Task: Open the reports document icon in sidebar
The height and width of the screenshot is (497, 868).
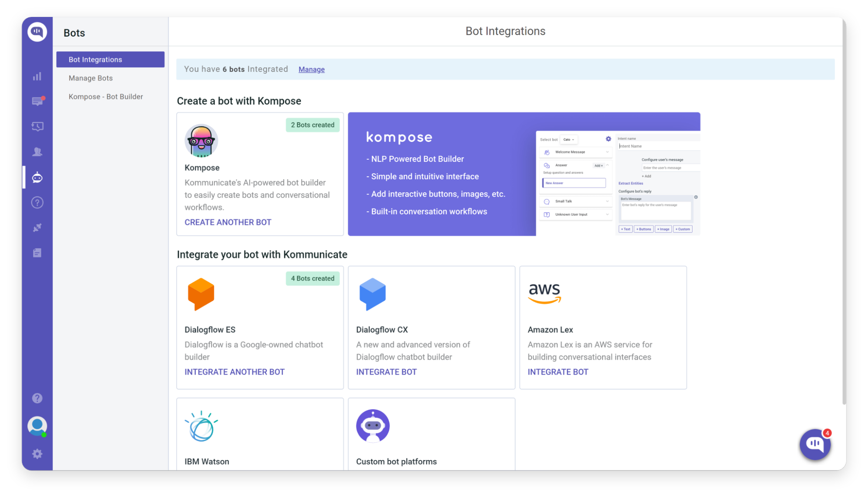Action: 37,253
